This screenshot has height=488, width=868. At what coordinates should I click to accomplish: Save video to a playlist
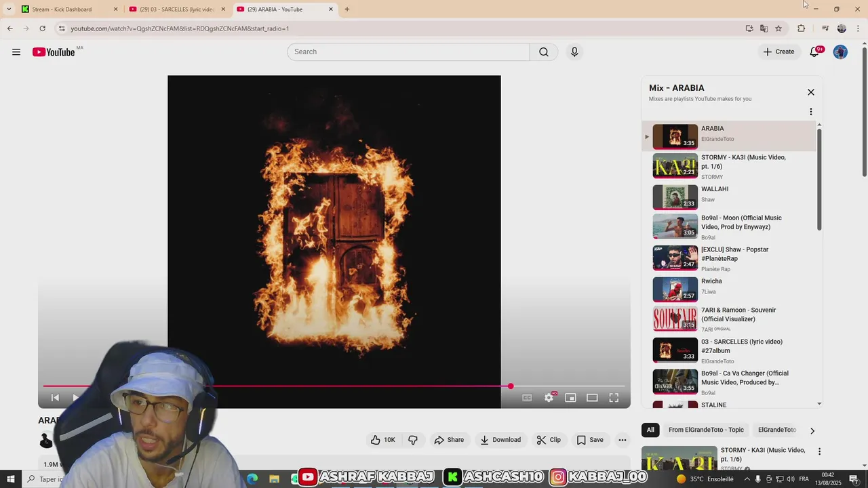point(590,440)
